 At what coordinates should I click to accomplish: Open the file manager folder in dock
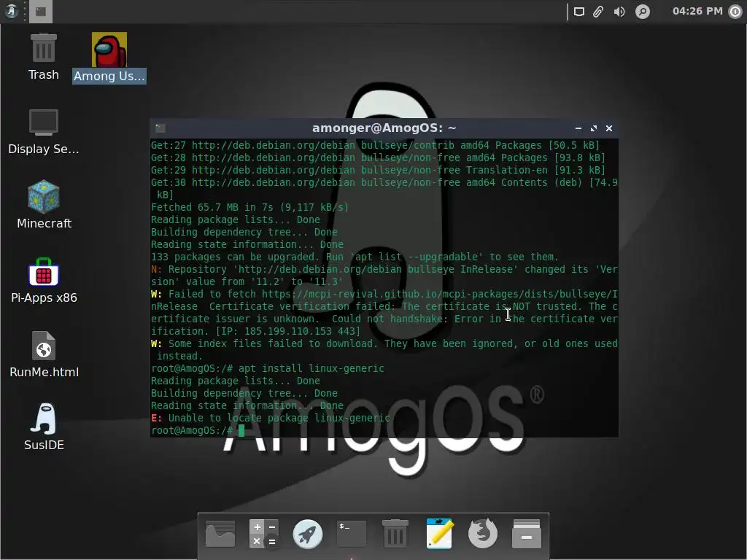(x=220, y=534)
